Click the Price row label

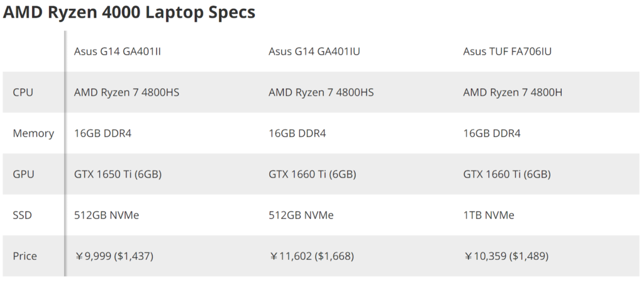click(25, 256)
